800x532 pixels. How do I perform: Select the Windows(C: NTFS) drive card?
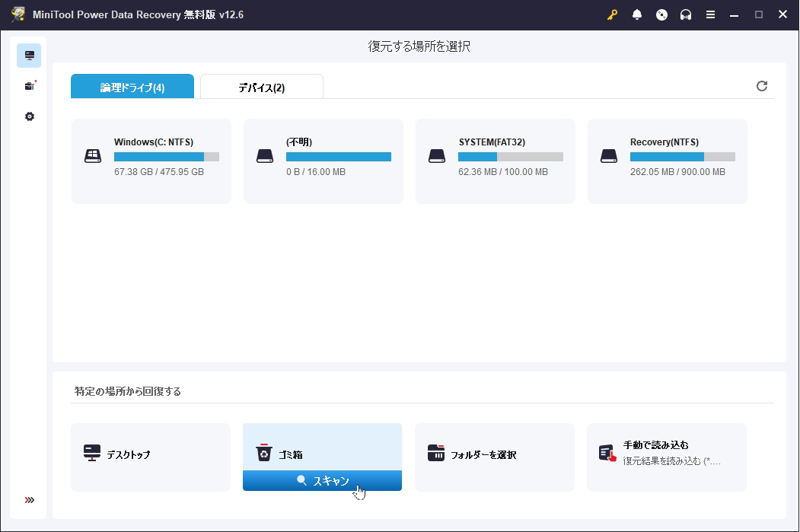pos(151,161)
